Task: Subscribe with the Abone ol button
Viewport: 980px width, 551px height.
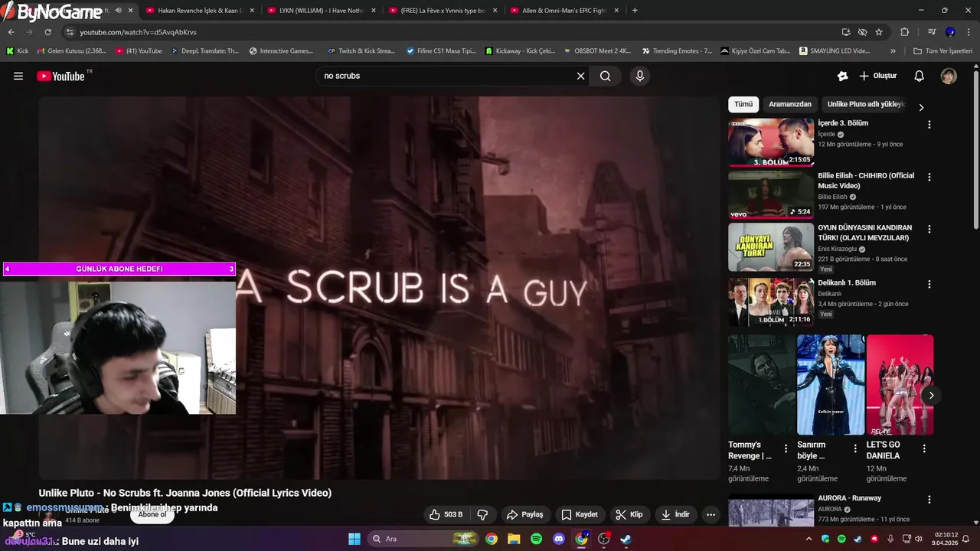Action: [x=152, y=514]
